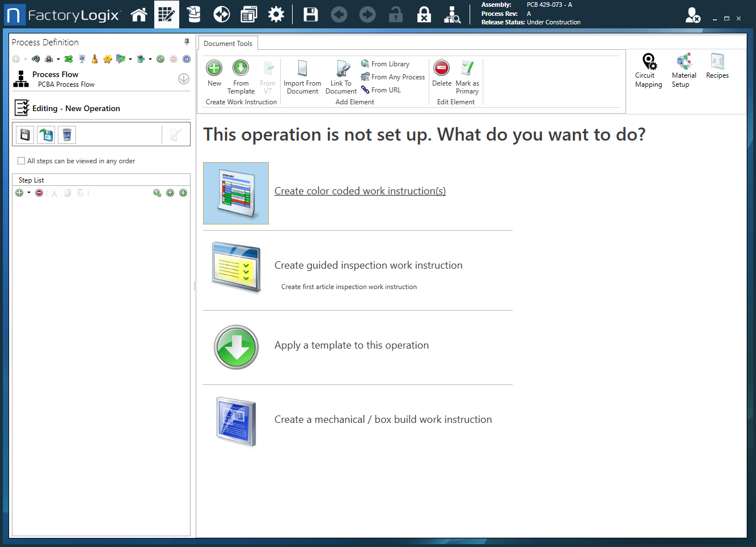The image size is (756, 547).
Task: Enable 'All steps can be viewed in any order'
Action: (22, 160)
